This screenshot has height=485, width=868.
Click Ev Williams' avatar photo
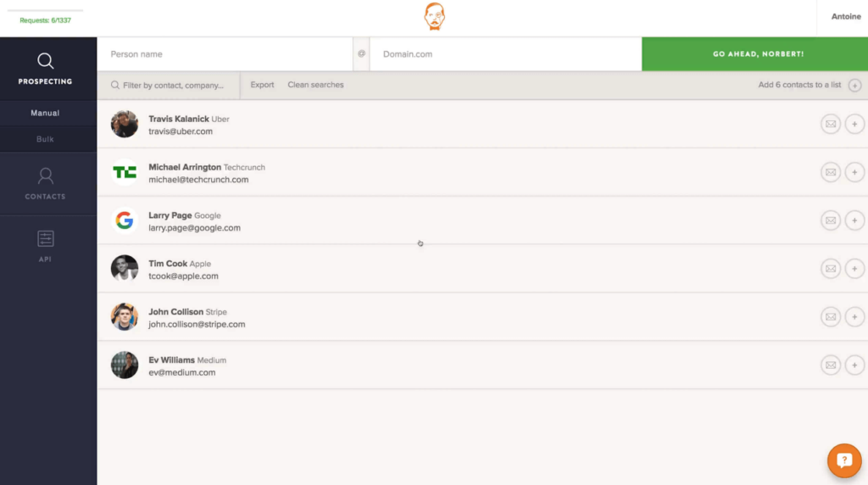125,365
